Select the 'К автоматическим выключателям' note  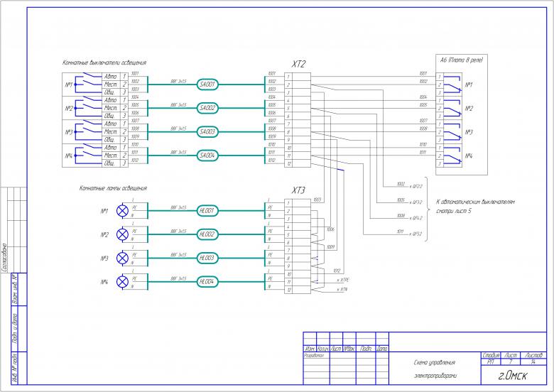point(474,202)
